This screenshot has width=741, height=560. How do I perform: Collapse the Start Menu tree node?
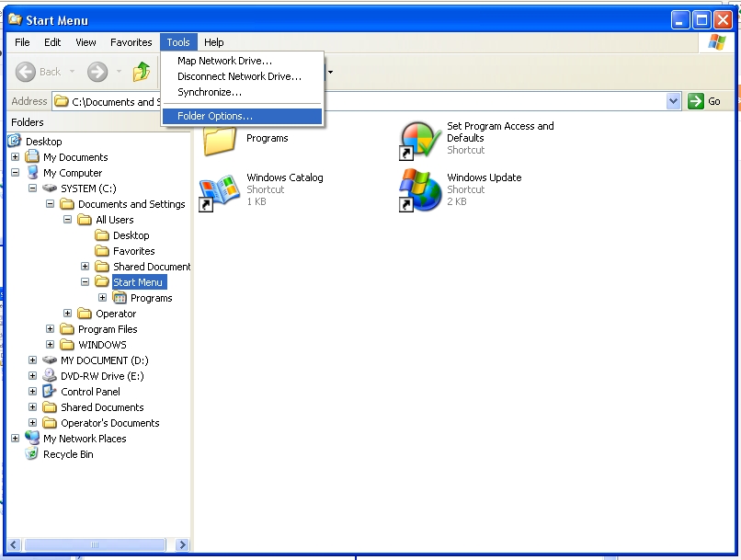[85, 281]
